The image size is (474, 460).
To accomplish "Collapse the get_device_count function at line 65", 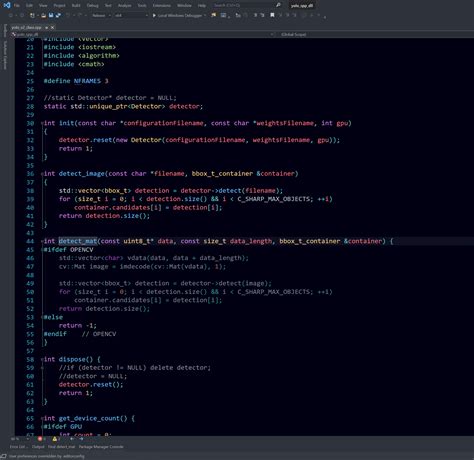I will [42, 418].
